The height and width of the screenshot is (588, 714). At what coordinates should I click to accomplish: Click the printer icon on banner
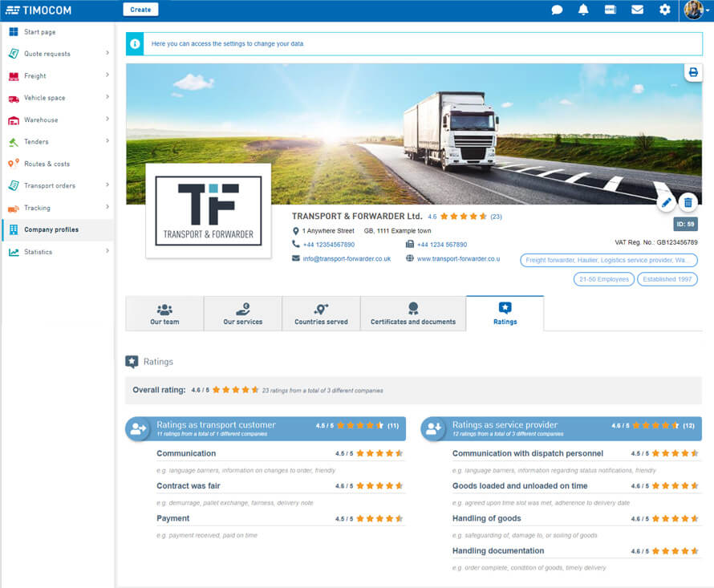[x=693, y=72]
